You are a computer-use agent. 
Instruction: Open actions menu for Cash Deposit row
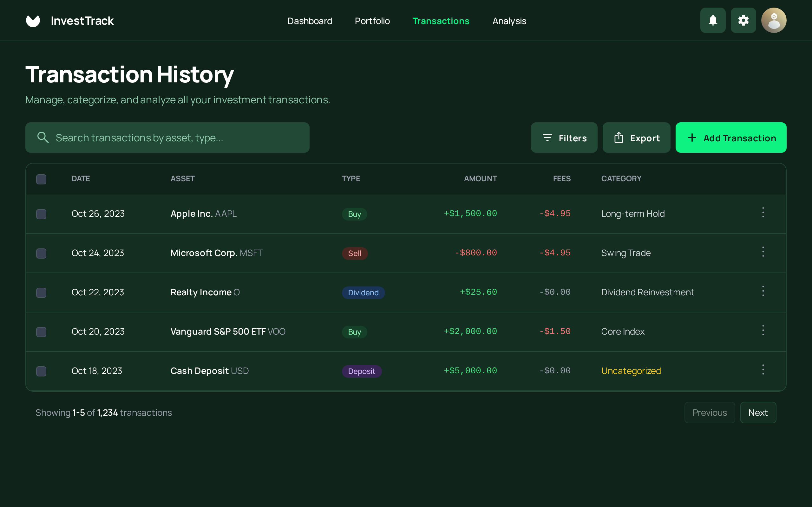pyautogui.click(x=763, y=369)
